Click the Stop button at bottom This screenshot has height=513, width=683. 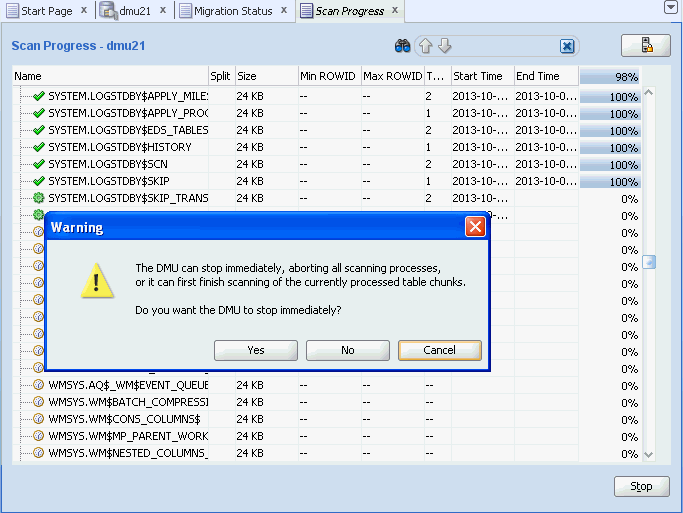tap(641, 486)
